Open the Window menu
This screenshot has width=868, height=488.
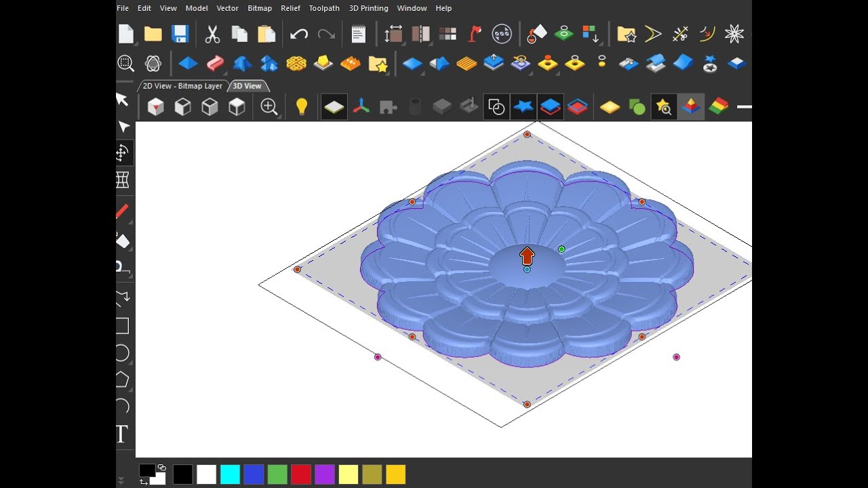(x=412, y=8)
